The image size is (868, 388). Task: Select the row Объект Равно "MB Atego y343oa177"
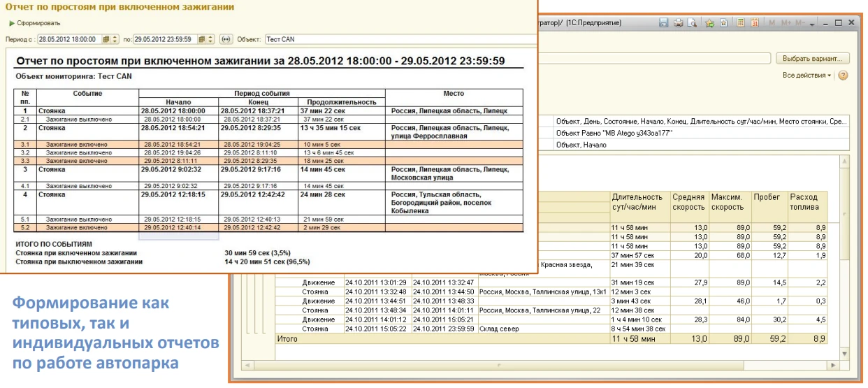click(x=702, y=133)
